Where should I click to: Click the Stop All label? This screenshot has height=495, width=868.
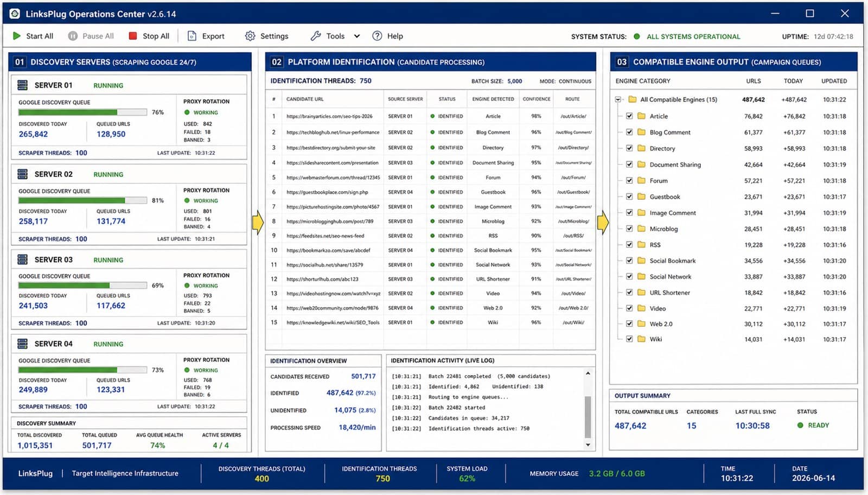156,36
